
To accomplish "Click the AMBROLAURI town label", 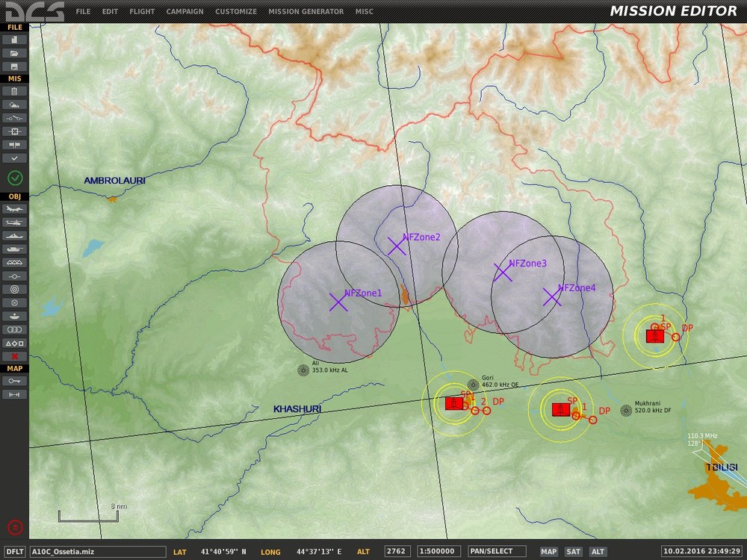I will [x=114, y=181].
